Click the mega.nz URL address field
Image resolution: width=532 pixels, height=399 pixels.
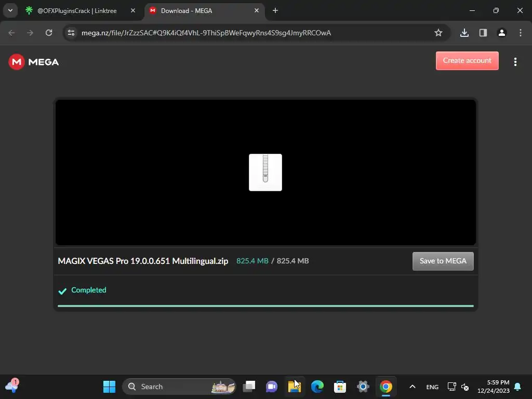tap(206, 33)
